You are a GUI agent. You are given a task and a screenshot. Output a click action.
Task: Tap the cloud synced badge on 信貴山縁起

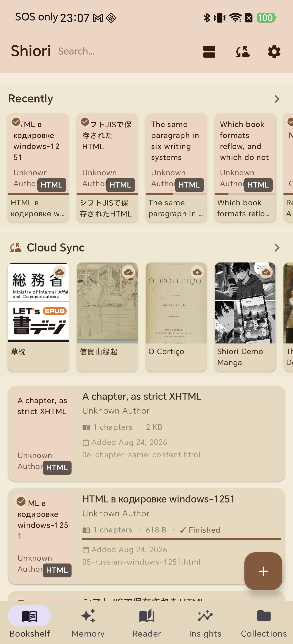coord(128,272)
